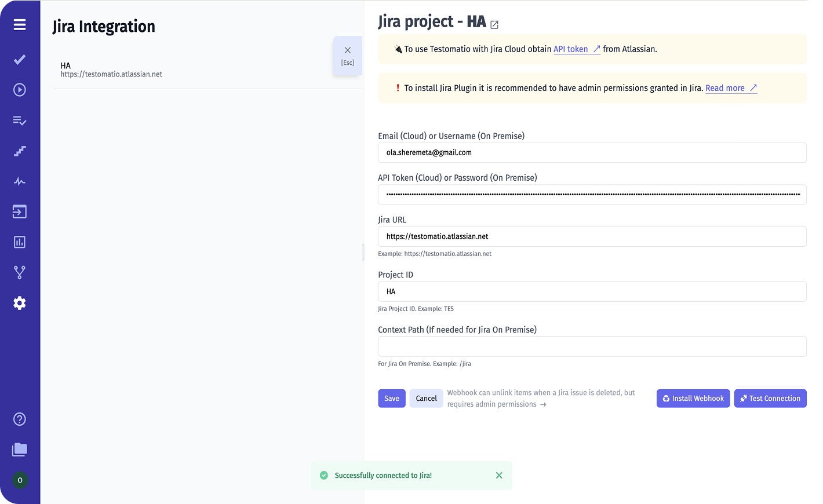This screenshot has height=504, width=823.
Task: Open the Steps staircase icon in sidebar
Action: [x=20, y=151]
